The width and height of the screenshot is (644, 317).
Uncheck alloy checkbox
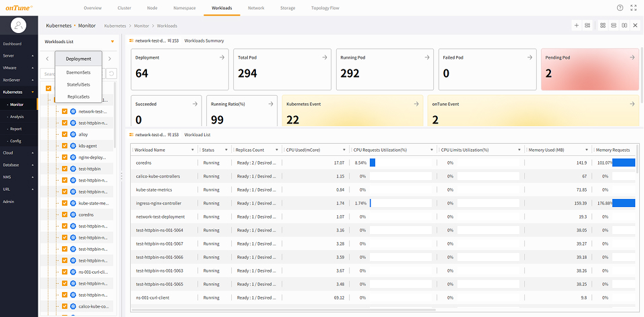[x=65, y=134]
